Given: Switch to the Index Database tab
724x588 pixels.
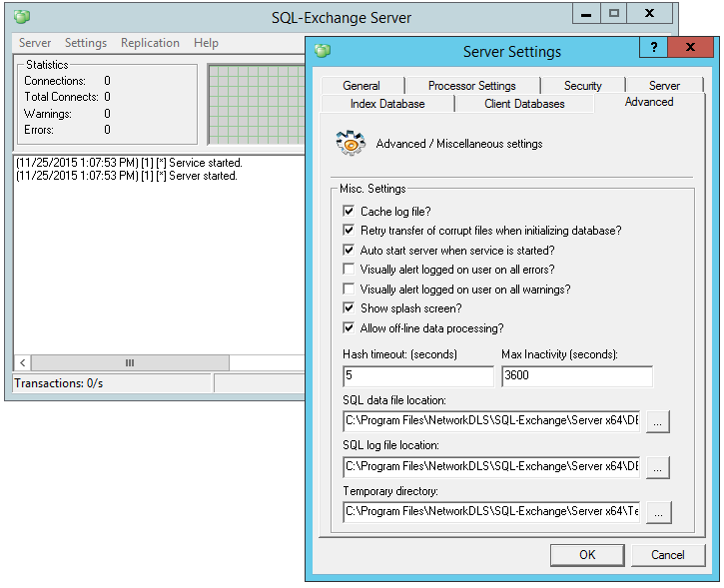Looking at the screenshot, I should pyautogui.click(x=387, y=104).
